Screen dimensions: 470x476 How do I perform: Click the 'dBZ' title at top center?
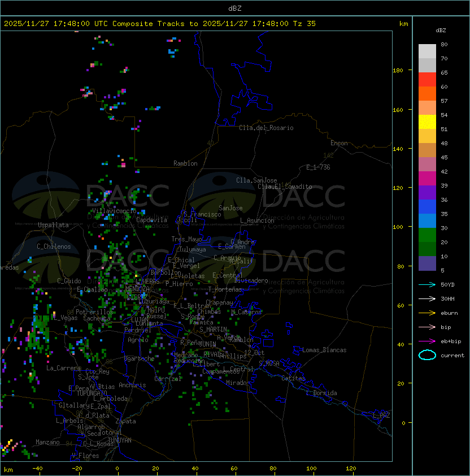[x=235, y=8]
